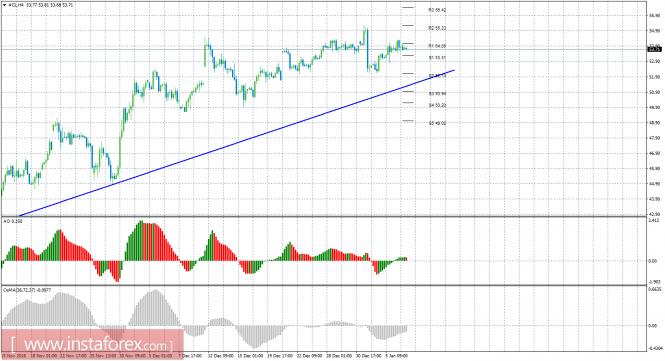The width and height of the screenshot is (665, 361).
Task: Select the R2 pivot level label
Action: [x=437, y=28]
